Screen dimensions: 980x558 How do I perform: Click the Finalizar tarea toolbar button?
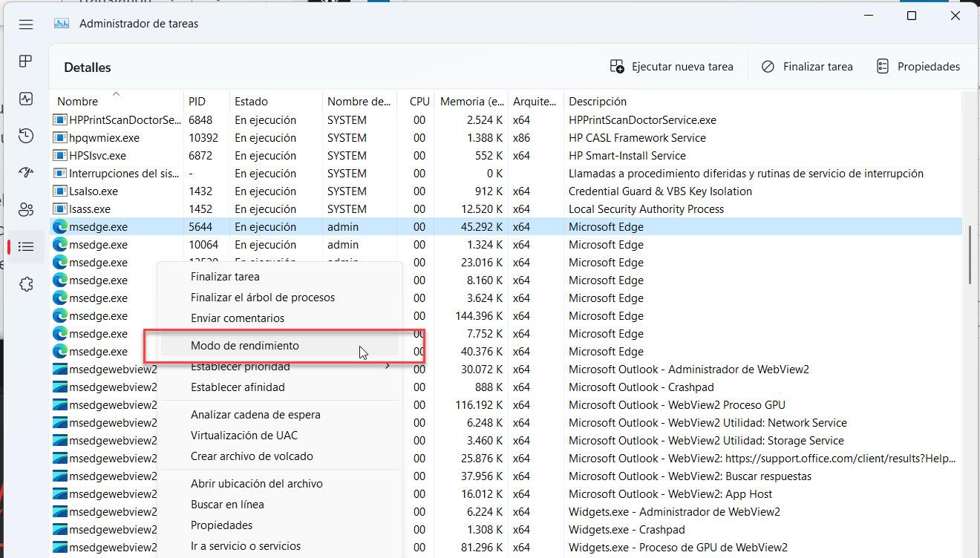click(x=807, y=67)
